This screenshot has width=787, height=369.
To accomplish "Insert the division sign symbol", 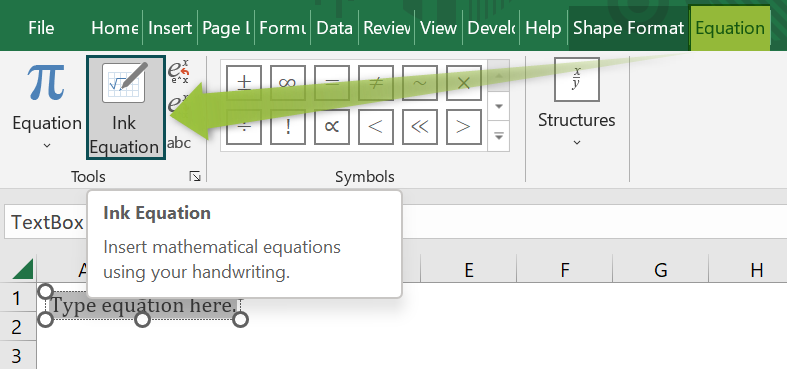I will (x=244, y=127).
